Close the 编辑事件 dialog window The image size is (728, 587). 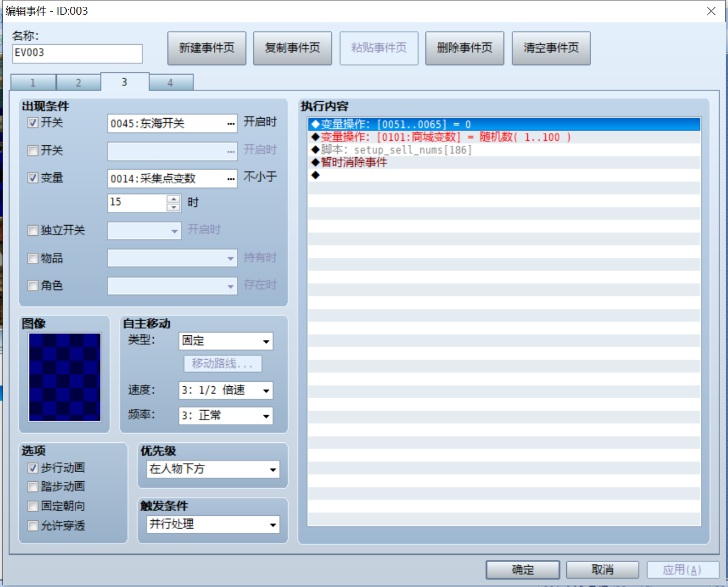[711, 11]
